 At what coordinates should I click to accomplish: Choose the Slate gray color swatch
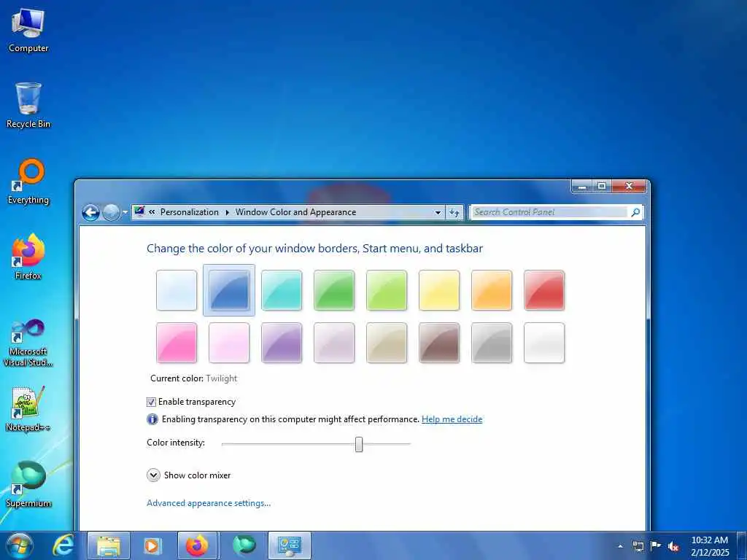(x=491, y=343)
